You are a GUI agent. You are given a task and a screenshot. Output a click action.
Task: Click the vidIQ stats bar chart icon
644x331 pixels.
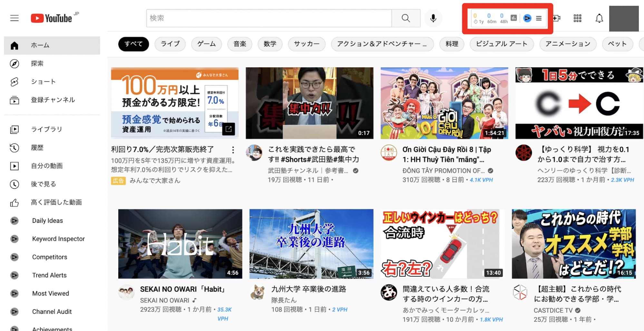point(514,18)
